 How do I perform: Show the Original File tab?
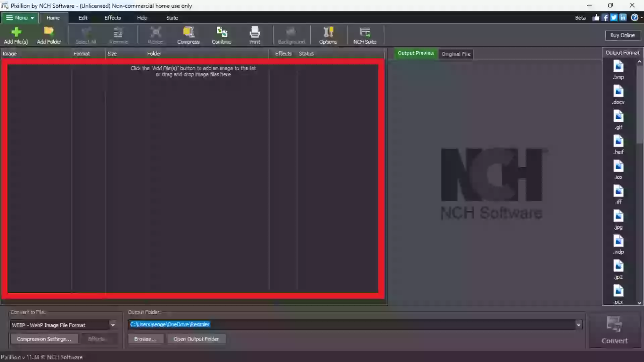coord(456,54)
